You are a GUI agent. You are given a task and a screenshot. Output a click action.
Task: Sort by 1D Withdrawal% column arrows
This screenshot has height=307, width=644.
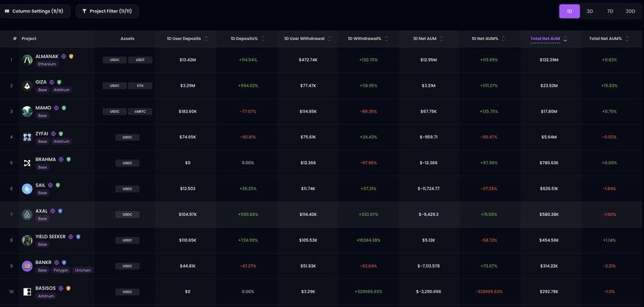pos(386,39)
